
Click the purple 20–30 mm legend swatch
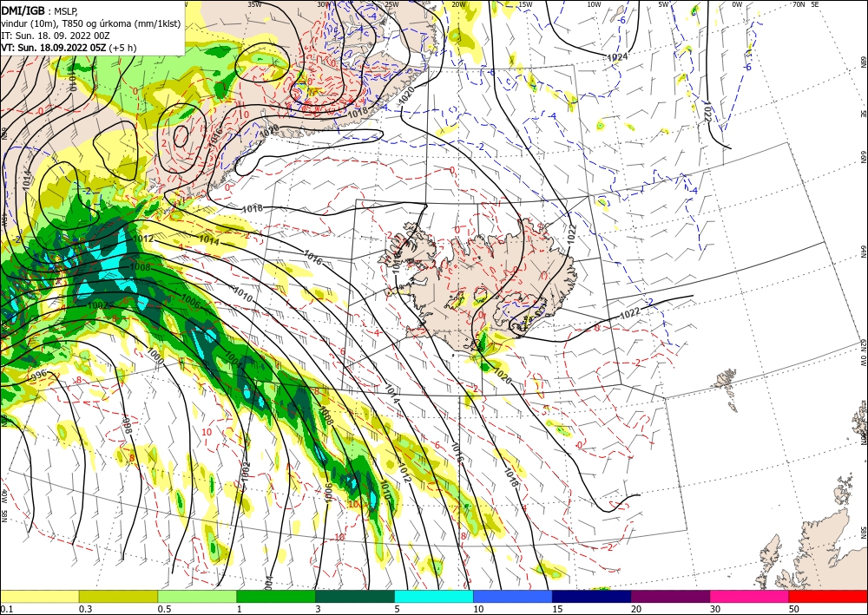click(670, 596)
